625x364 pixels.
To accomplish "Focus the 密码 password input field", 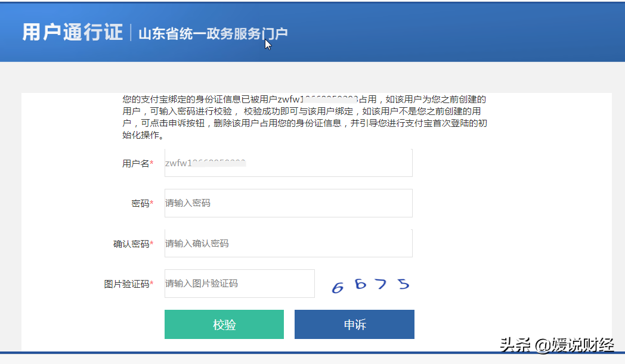I will tap(288, 203).
